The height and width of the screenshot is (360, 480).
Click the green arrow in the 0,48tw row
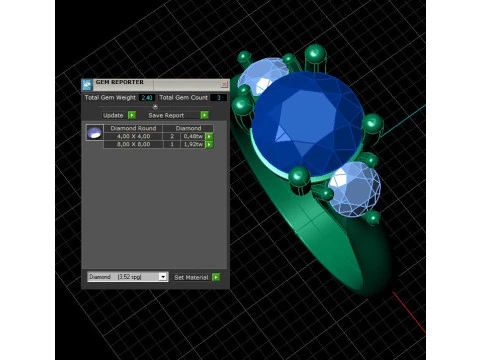pos(209,136)
